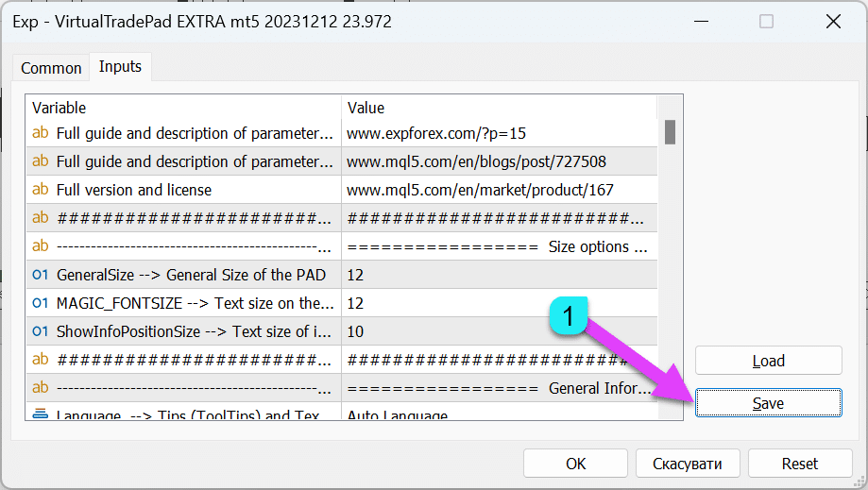Edit the GeneralSize value field
868x490 pixels.
499,275
